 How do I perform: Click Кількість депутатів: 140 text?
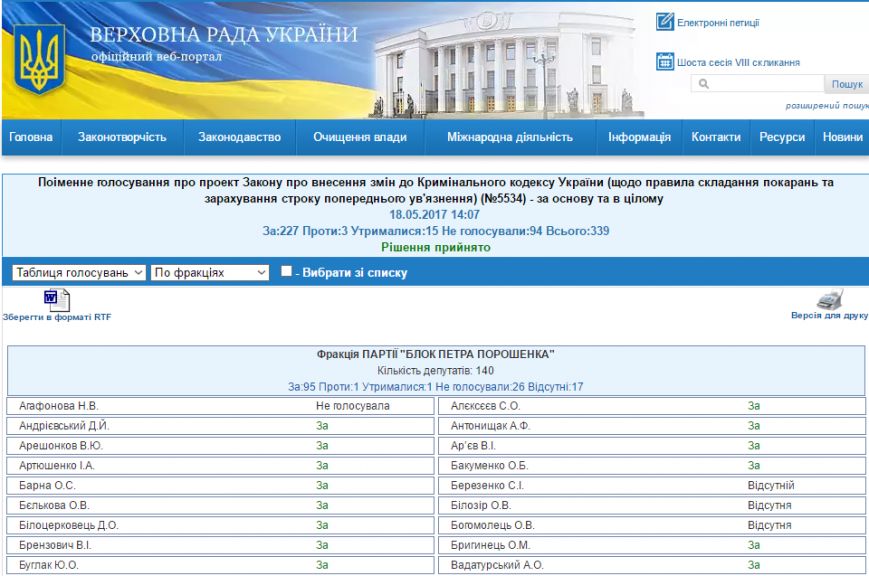pyautogui.click(x=436, y=370)
